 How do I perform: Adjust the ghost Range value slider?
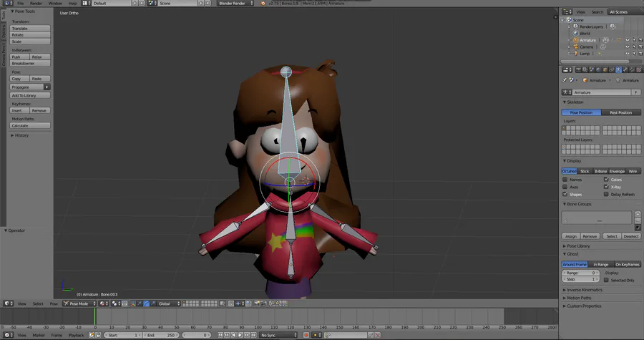tap(580, 273)
